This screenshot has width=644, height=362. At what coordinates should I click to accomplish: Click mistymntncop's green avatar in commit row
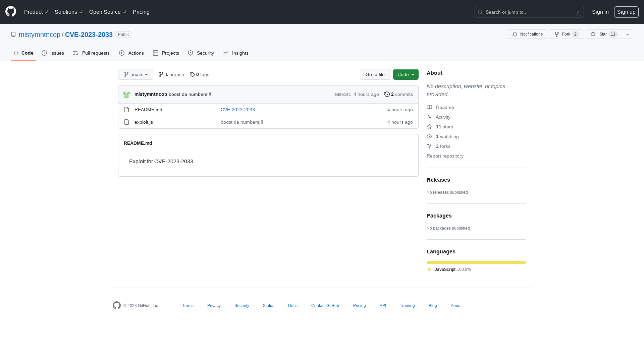[126, 95]
